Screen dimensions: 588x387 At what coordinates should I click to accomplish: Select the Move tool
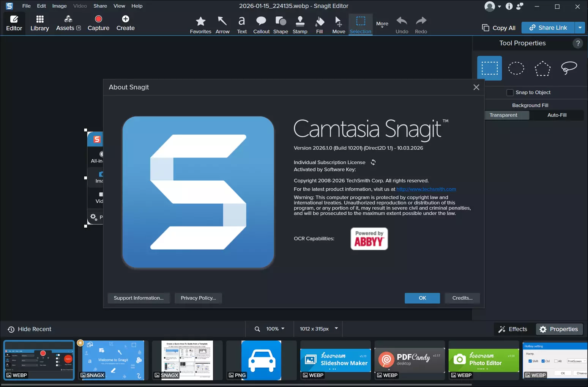(x=339, y=25)
